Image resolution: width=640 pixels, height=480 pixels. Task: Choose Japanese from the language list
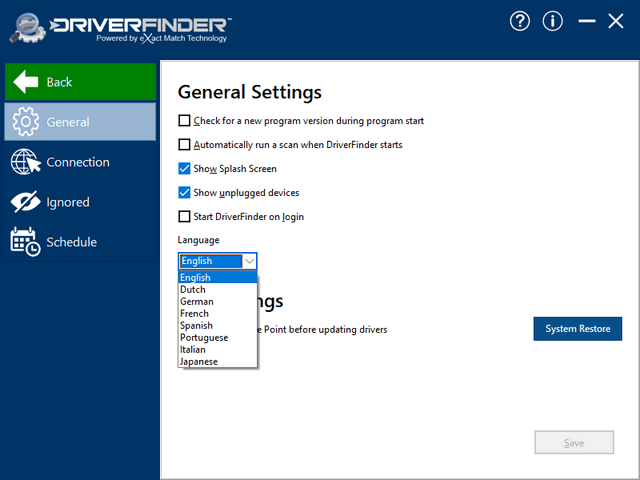tap(199, 361)
